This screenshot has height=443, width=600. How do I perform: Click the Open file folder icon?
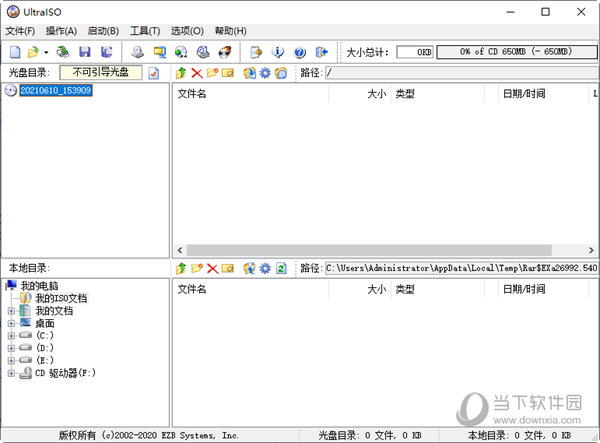click(x=34, y=52)
